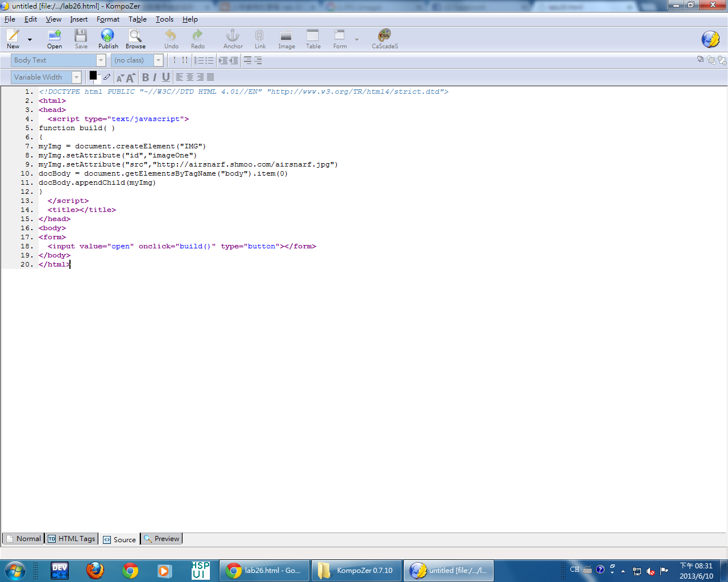Switch to the Normal view tab
This screenshot has height=582, width=728.
tap(23, 539)
